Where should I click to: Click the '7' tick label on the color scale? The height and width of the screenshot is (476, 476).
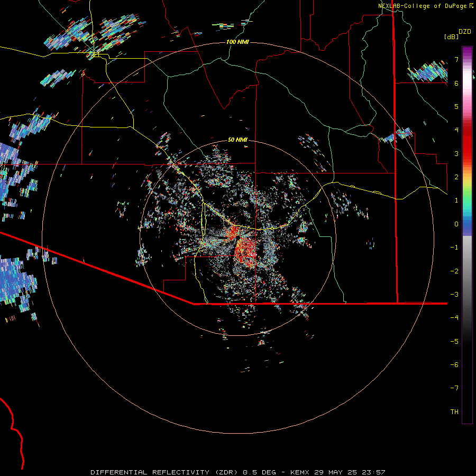[456, 59]
